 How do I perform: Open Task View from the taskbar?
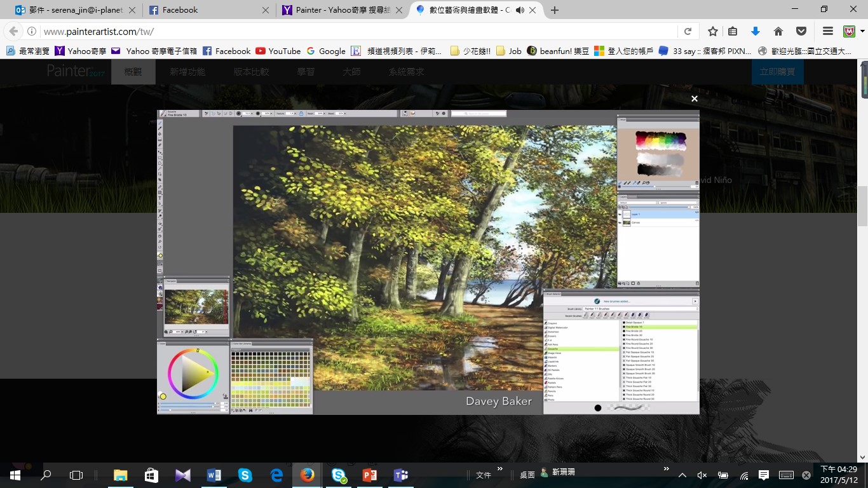tap(76, 475)
